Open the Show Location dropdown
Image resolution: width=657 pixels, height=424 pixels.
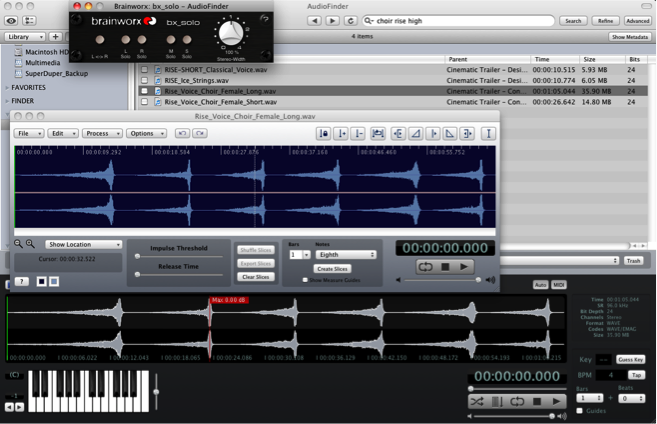coord(84,244)
